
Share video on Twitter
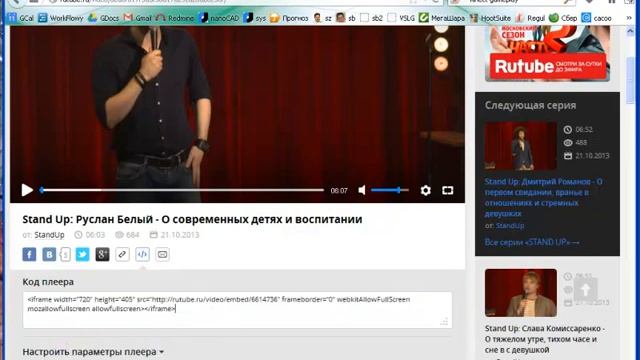coord(82,254)
